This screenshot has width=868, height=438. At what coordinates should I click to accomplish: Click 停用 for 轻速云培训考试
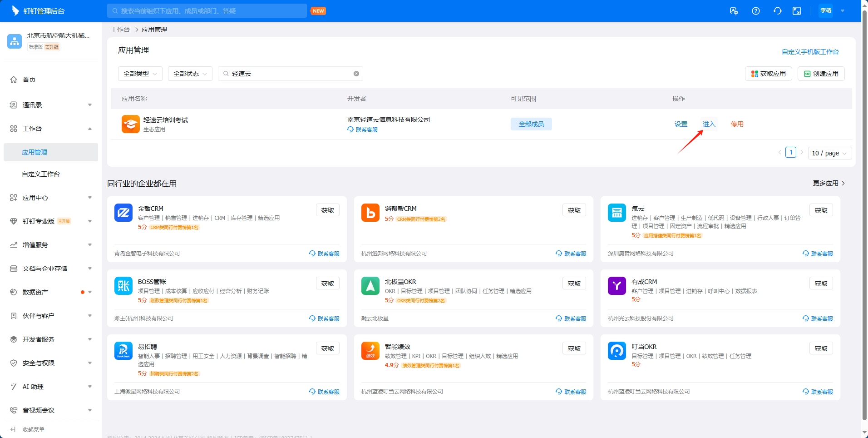737,124
